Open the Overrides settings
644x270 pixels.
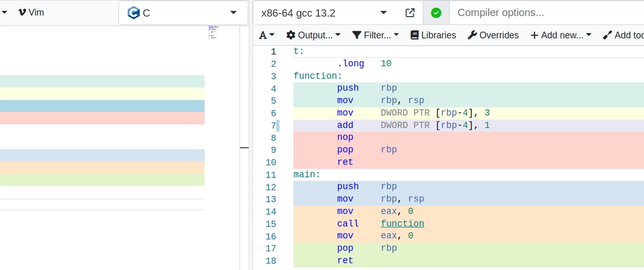point(493,35)
